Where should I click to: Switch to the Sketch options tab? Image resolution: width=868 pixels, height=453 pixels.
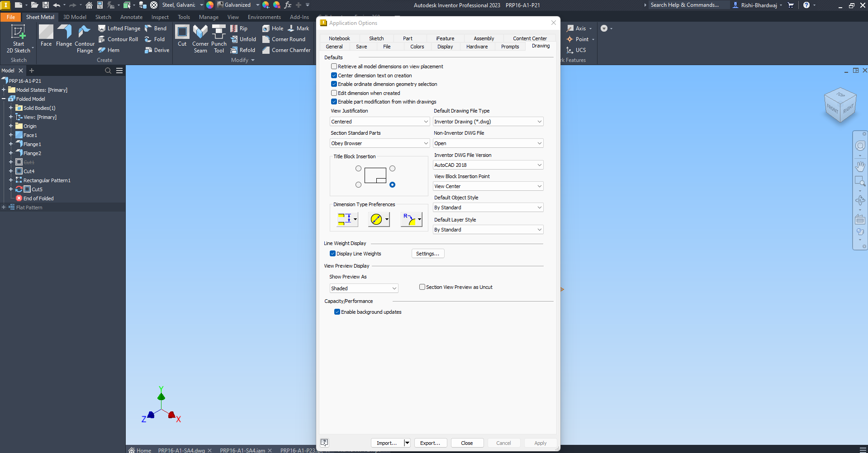tap(376, 38)
